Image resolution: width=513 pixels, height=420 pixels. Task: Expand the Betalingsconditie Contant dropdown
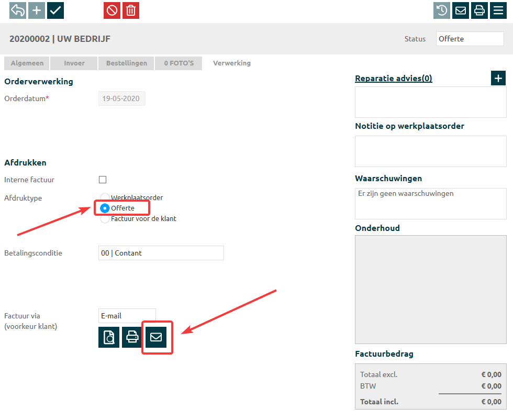[x=161, y=253]
